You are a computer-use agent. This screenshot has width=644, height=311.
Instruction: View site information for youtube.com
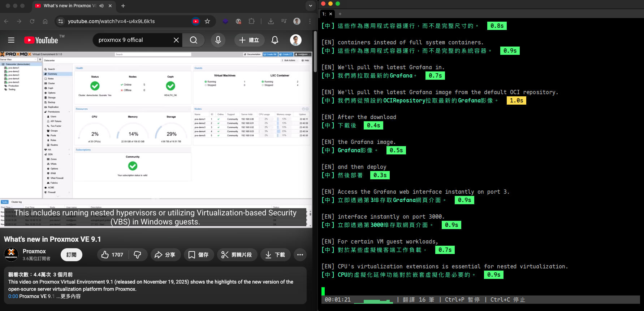[61, 21]
